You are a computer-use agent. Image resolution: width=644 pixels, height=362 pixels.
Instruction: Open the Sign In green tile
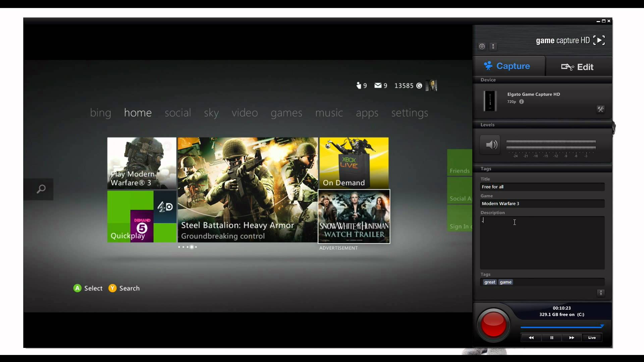click(x=460, y=218)
